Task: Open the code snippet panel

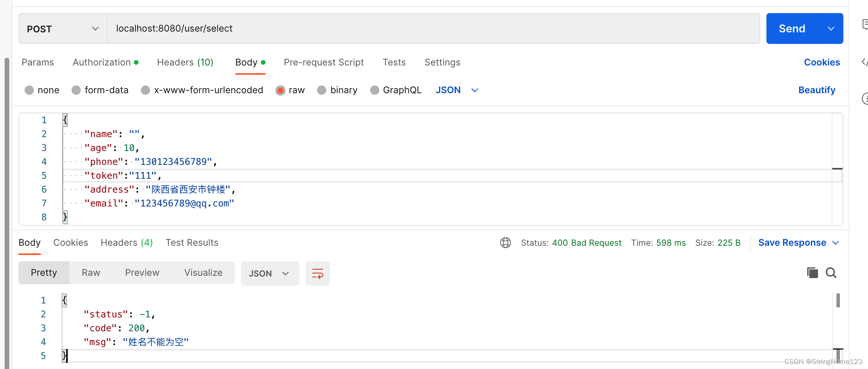Action: pyautogui.click(x=865, y=62)
